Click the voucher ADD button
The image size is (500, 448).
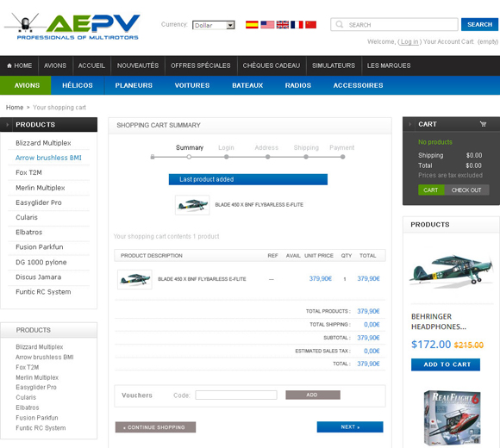coord(313,395)
